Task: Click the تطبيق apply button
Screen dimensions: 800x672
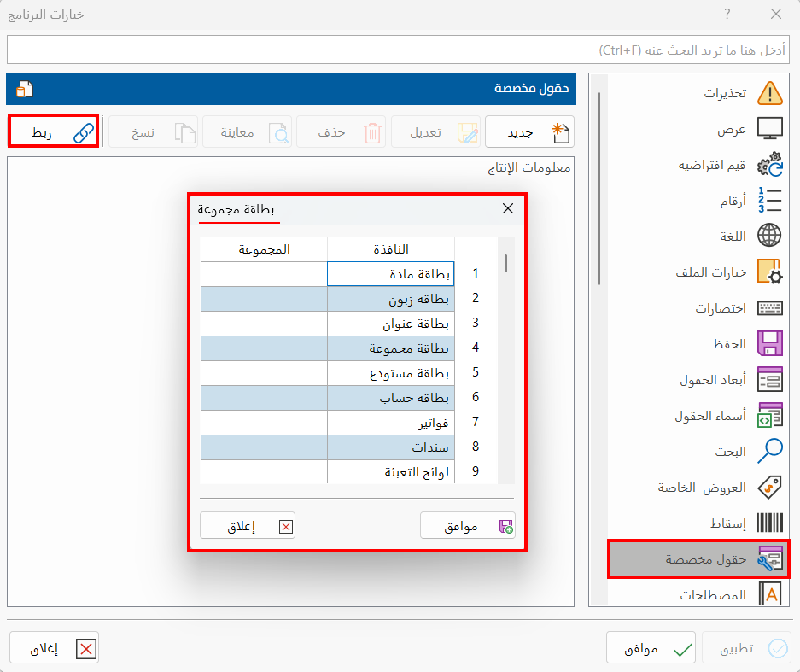Action: pos(745,647)
